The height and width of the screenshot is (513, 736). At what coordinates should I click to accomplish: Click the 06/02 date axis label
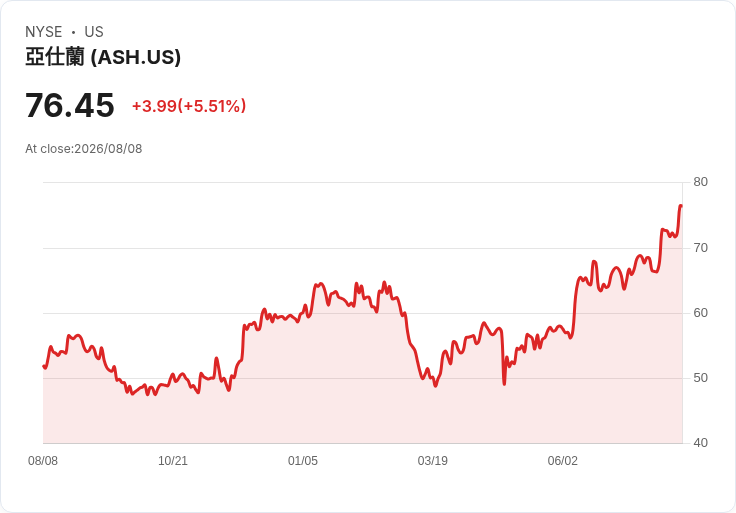coord(562,460)
